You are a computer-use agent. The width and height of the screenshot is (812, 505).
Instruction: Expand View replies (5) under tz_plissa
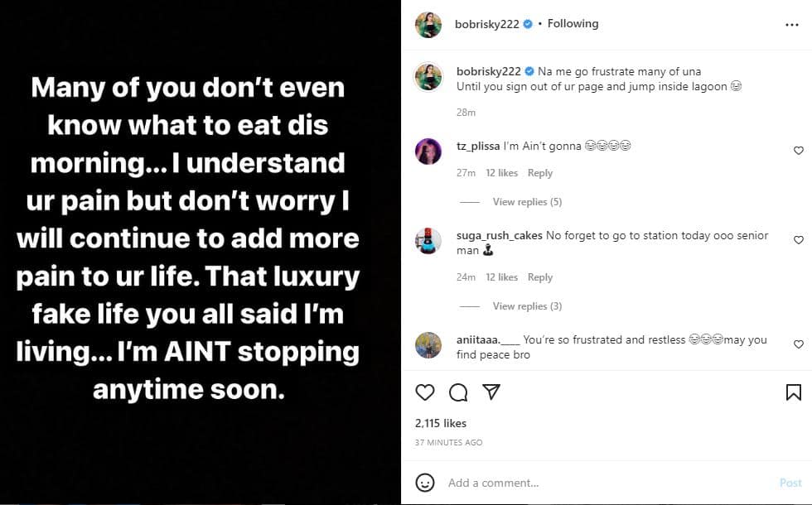(x=527, y=202)
